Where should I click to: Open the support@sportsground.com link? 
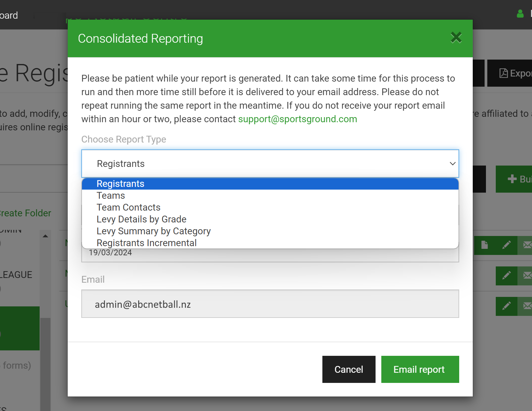pyautogui.click(x=298, y=119)
